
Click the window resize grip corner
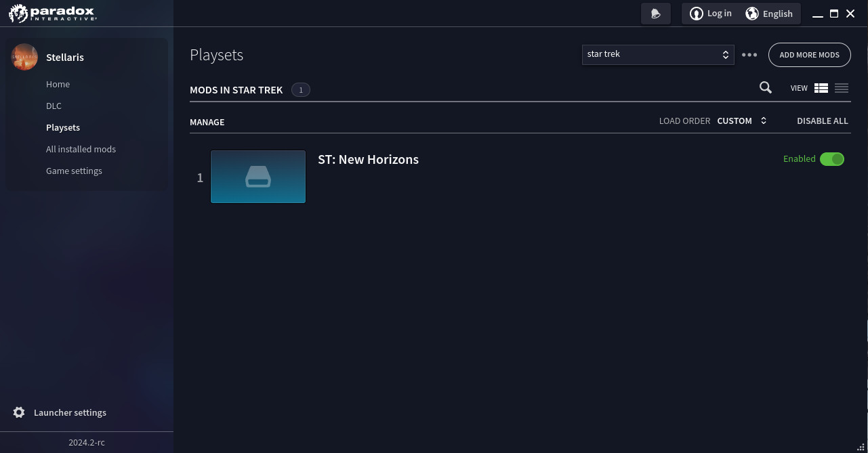862,447
